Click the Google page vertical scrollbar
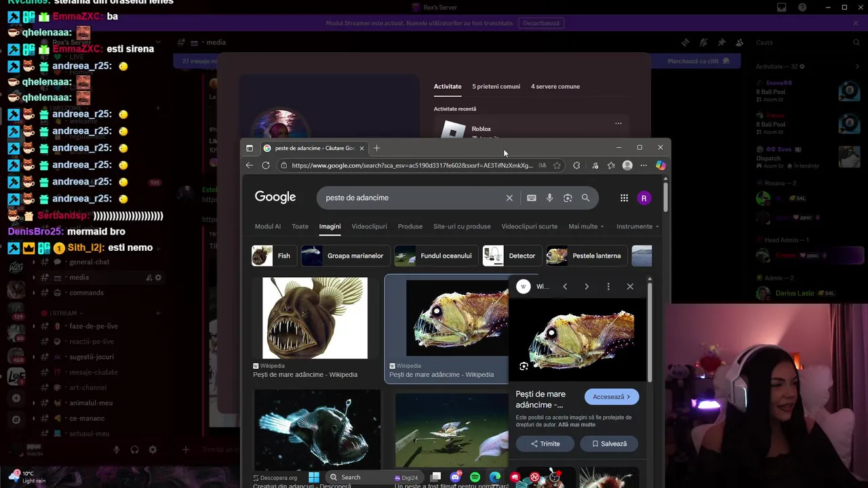Screen dimensions: 868x488 point(666,197)
